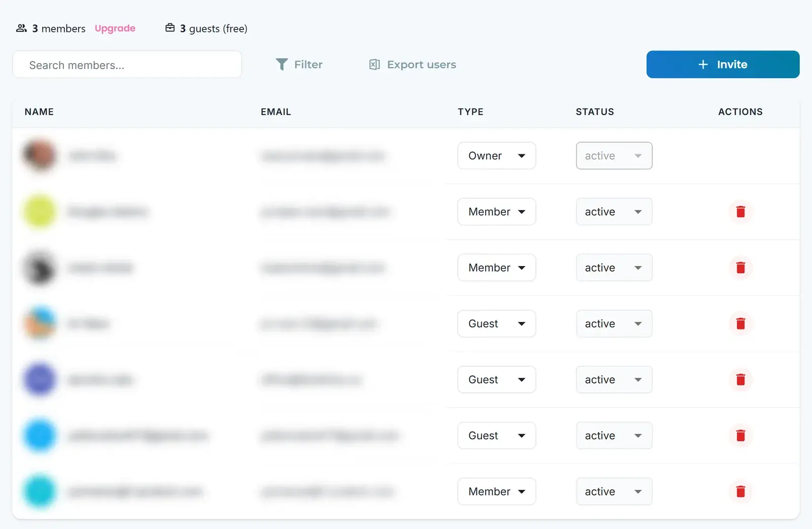
Task: Click the members people icon
Action: click(x=21, y=28)
